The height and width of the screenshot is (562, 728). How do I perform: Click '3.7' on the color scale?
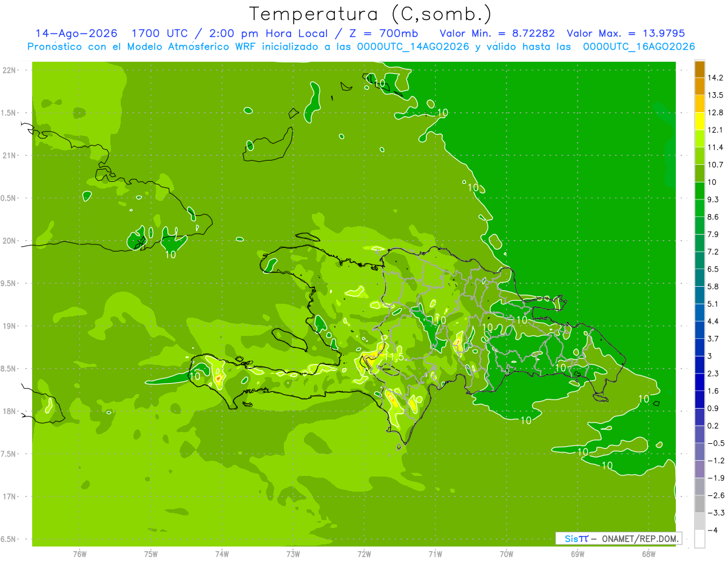713,339
